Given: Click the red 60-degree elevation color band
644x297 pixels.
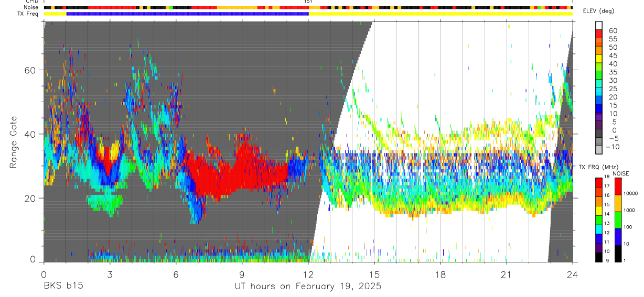Looking at the screenshot, I should point(599,34).
